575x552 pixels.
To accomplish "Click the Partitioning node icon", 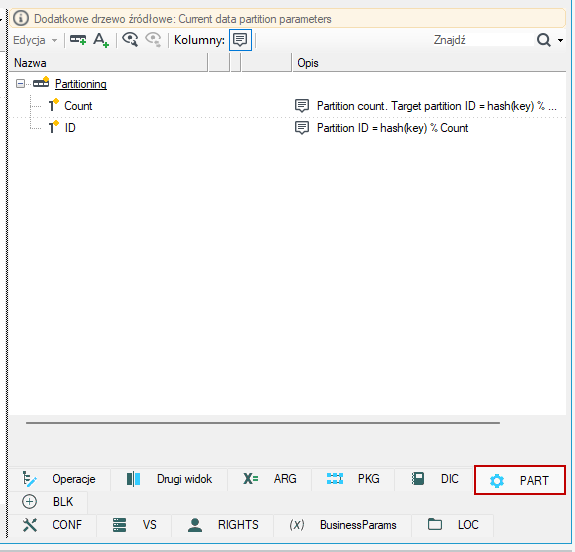I will click(41, 83).
